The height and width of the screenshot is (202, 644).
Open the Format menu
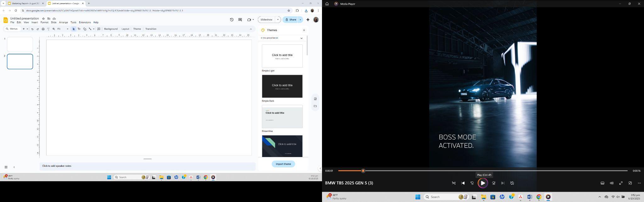click(44, 22)
